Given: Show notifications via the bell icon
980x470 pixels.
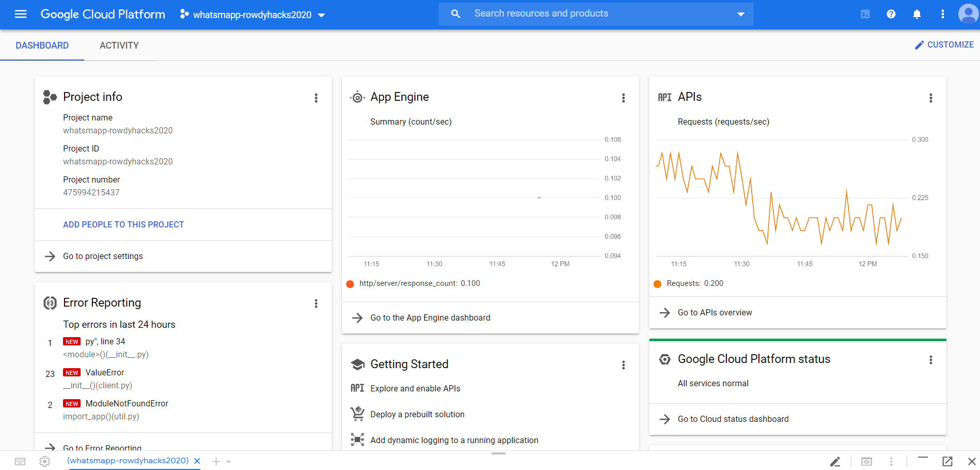Looking at the screenshot, I should (x=917, y=14).
